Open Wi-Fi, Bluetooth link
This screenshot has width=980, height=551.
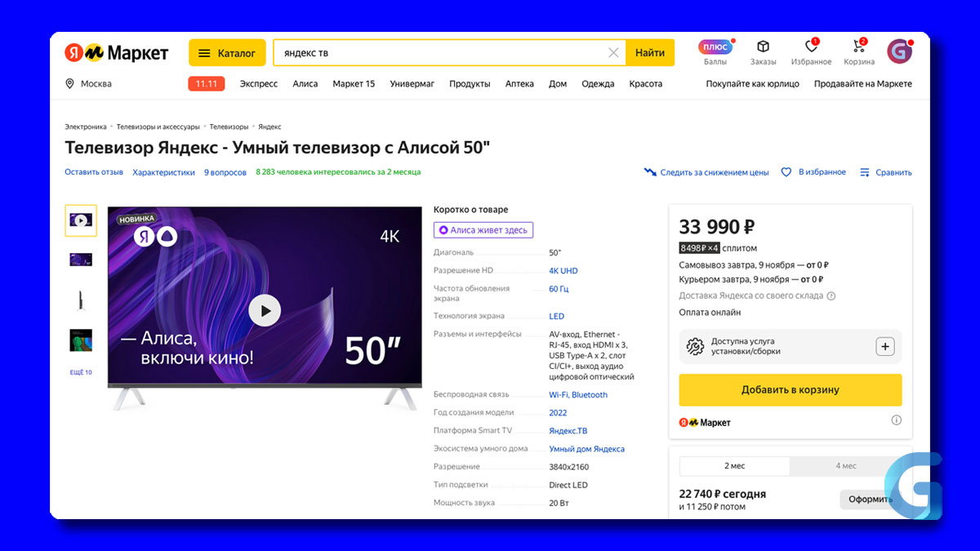(578, 395)
